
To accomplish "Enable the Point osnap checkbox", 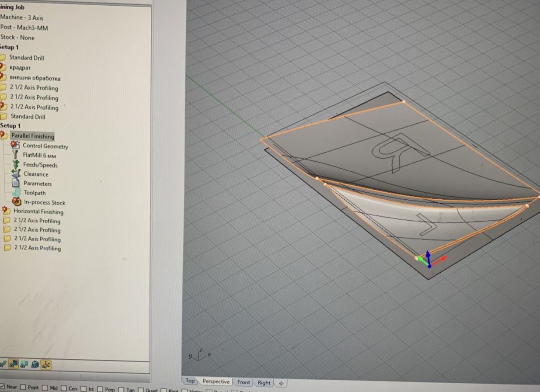I will [24, 388].
